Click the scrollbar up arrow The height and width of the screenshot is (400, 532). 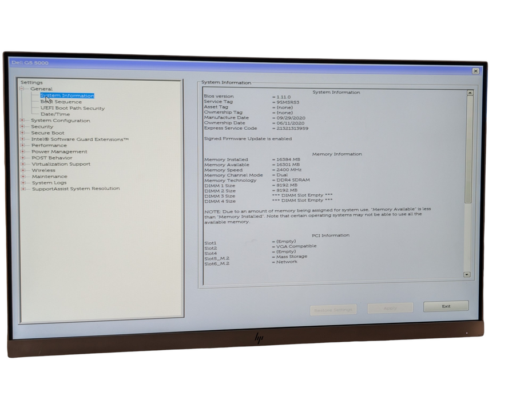click(x=470, y=93)
